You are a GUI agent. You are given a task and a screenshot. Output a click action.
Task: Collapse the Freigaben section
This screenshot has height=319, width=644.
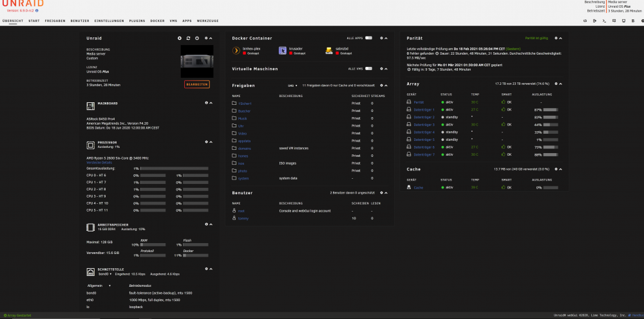point(386,86)
